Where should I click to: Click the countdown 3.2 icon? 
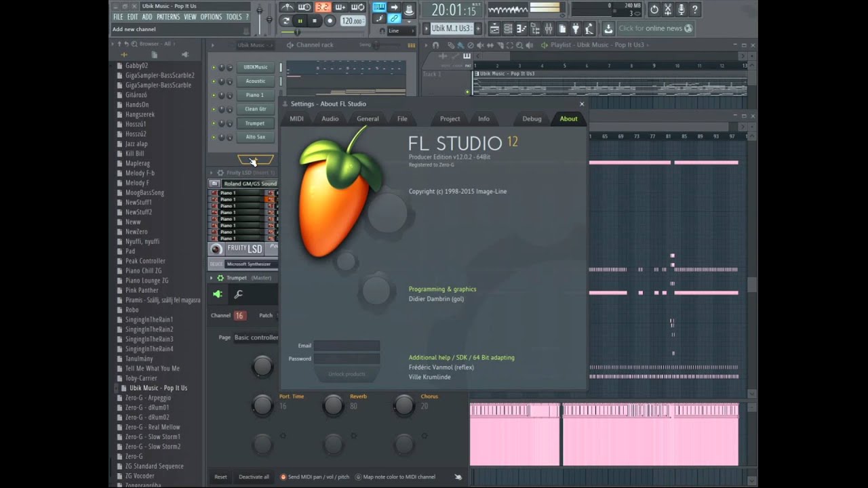click(x=323, y=7)
